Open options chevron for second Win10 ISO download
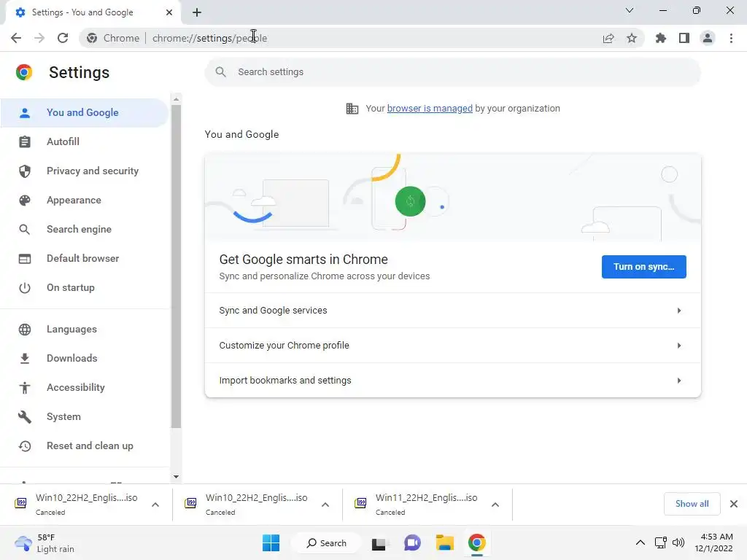Viewport: 747px width, 560px height. (325, 505)
